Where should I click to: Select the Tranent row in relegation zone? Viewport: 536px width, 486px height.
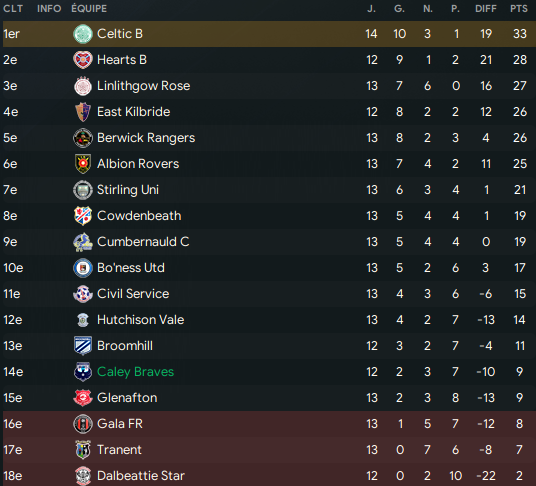coord(269,449)
